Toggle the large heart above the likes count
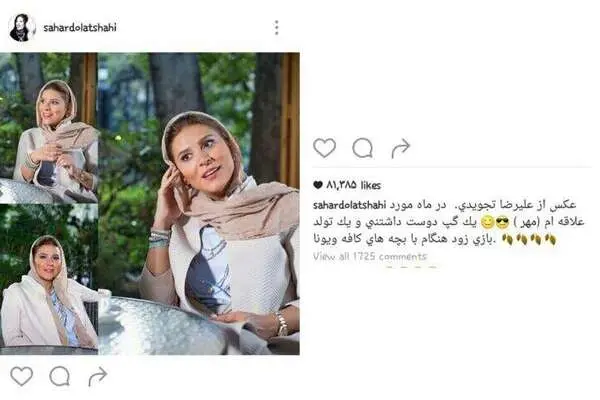The image size is (600, 400). pyautogui.click(x=324, y=148)
